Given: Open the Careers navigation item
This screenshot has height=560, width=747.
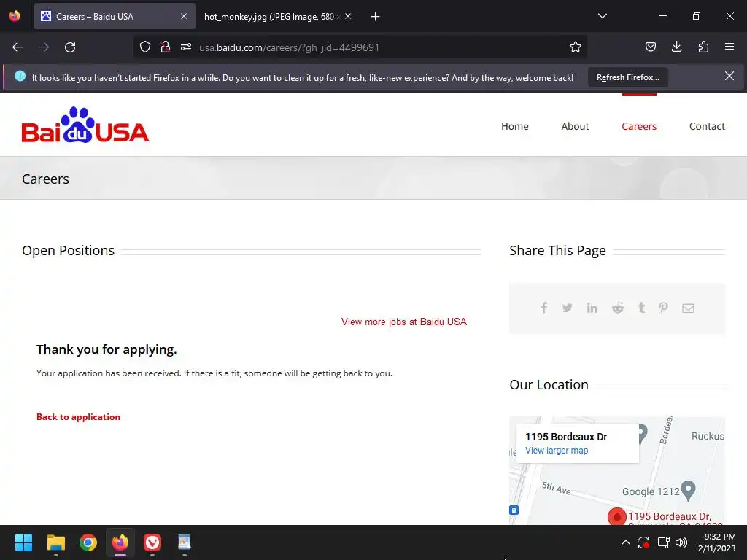Looking at the screenshot, I should (x=639, y=126).
